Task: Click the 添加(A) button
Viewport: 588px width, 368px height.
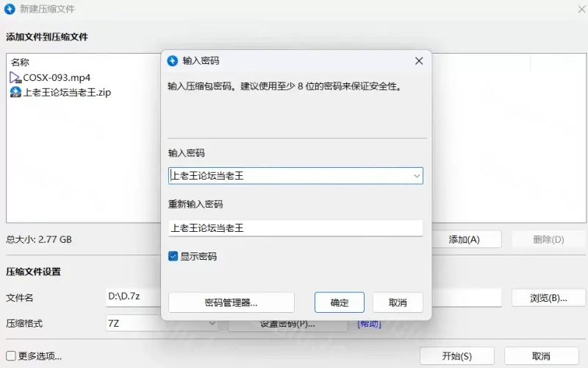Action: tap(465, 240)
